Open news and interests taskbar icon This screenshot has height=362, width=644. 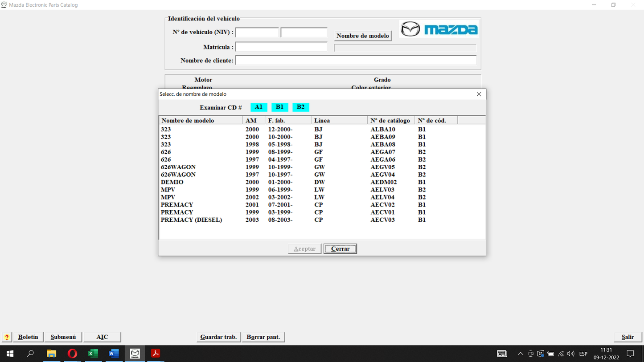[502, 354]
